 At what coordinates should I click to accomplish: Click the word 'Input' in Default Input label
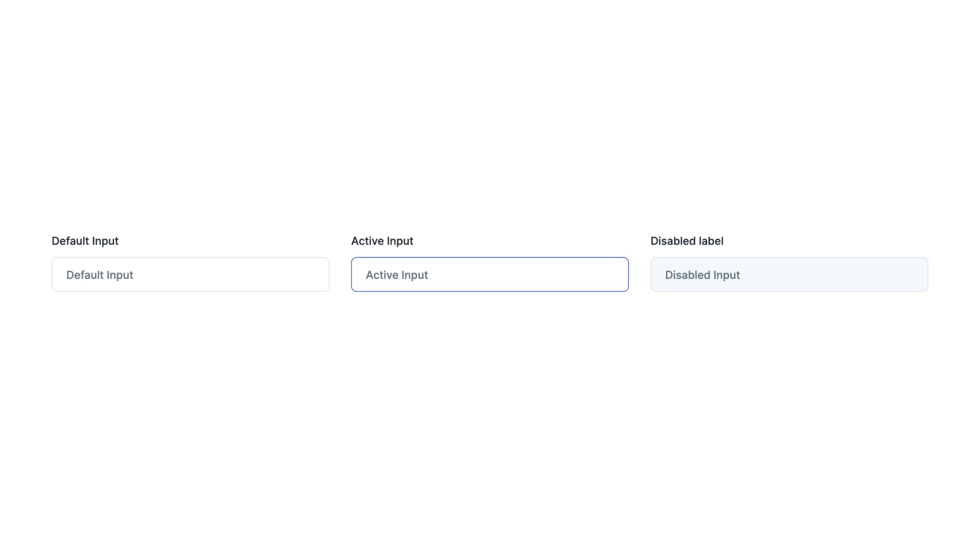106,240
